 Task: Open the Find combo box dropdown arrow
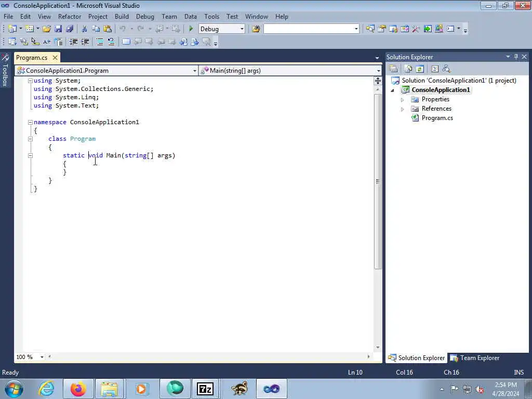[356, 29]
